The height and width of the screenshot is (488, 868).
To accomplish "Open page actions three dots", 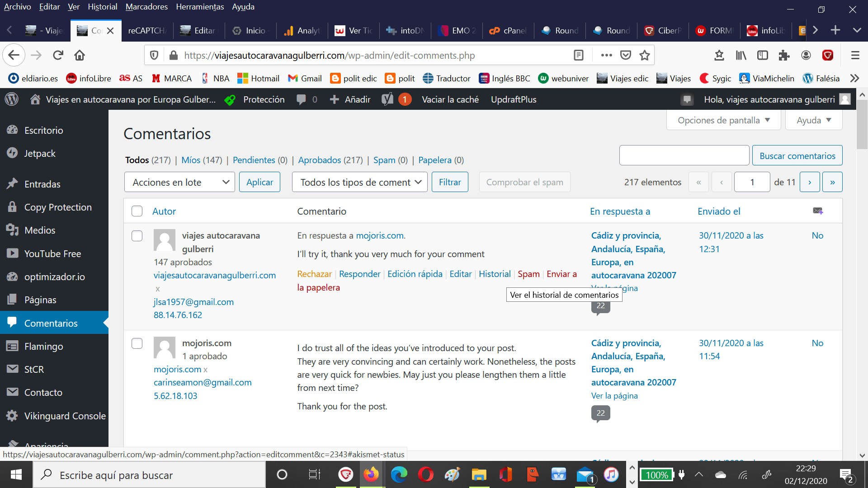I will (x=606, y=55).
